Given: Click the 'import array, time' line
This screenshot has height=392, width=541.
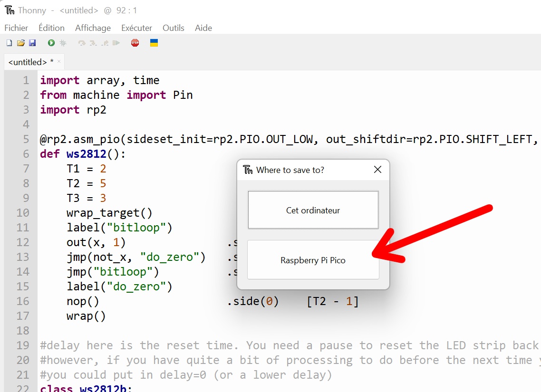Looking at the screenshot, I should (100, 80).
